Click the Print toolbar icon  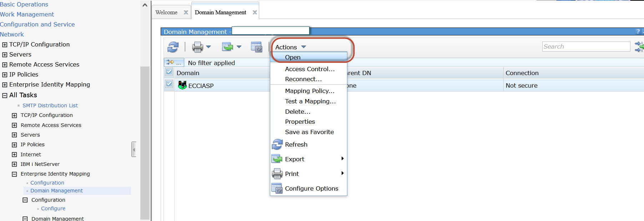[197, 47]
